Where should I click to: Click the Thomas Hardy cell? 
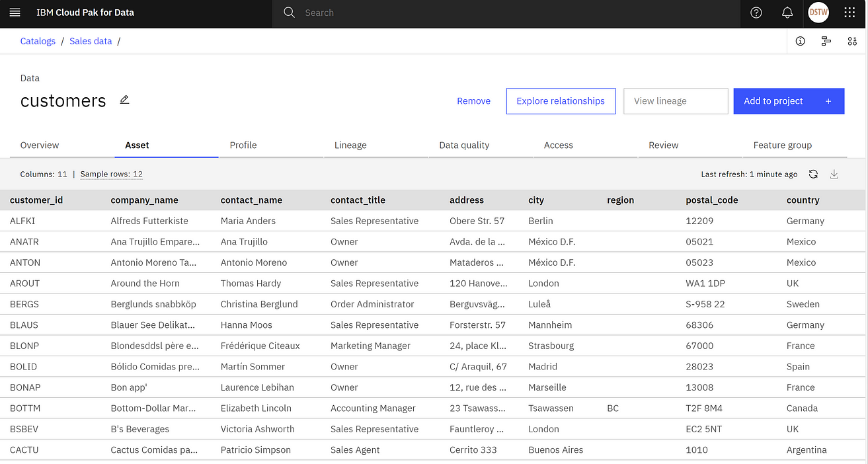(251, 284)
